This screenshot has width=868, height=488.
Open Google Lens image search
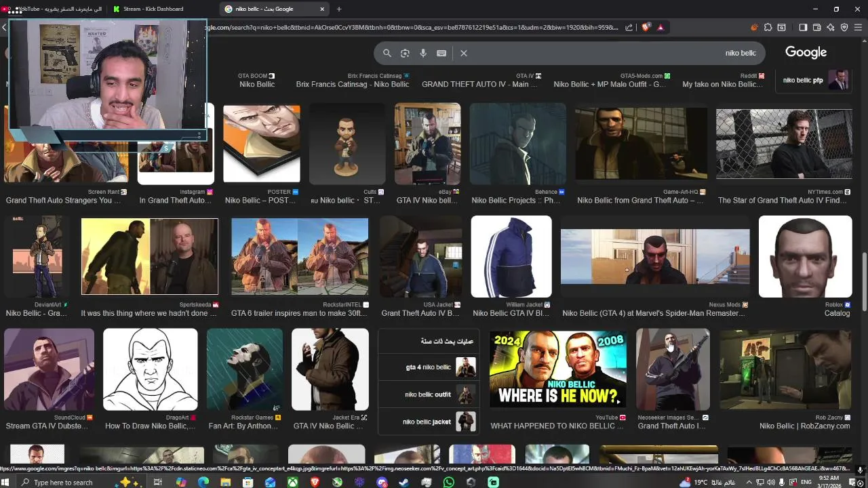point(405,53)
